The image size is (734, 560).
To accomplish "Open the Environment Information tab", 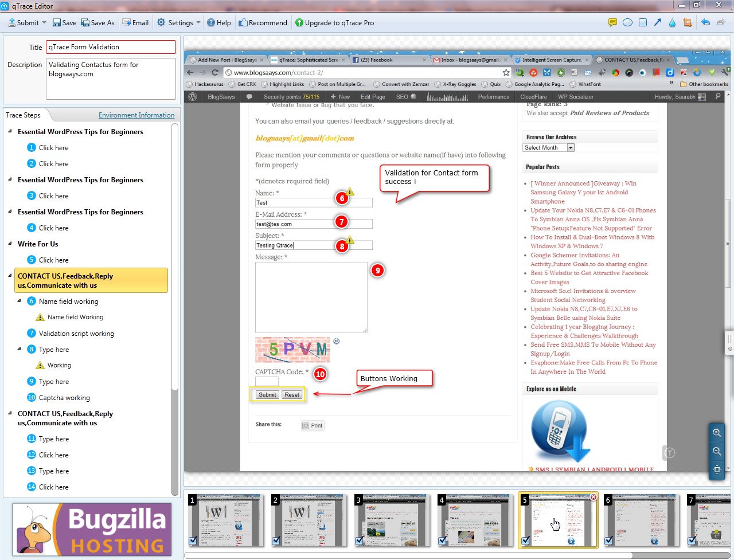I will pyautogui.click(x=136, y=115).
